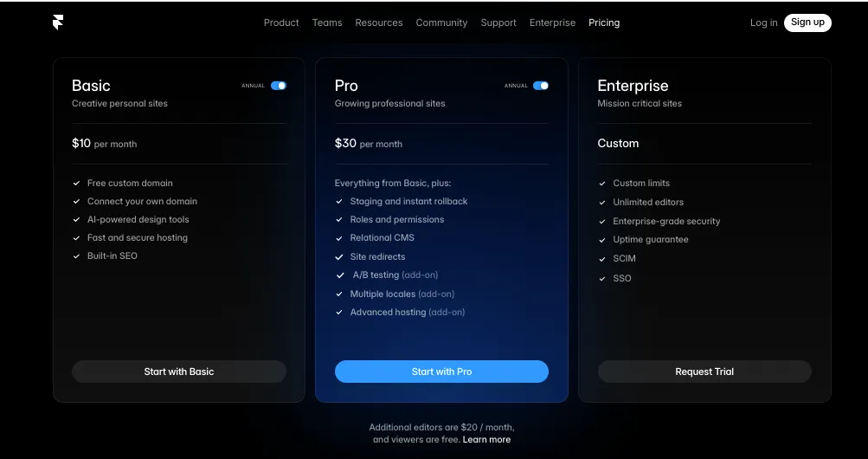Click the Basic plan title
This screenshot has width=868, height=459.
point(91,86)
